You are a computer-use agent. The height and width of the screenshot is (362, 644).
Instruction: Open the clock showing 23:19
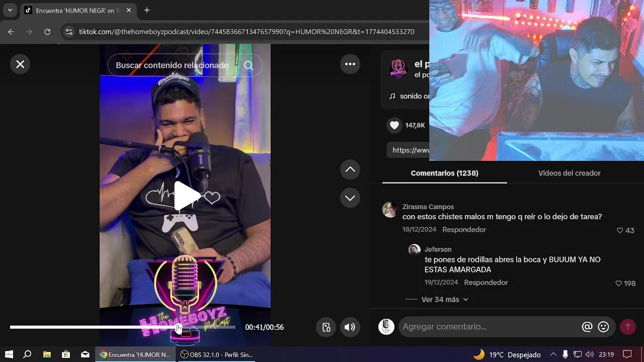606,354
